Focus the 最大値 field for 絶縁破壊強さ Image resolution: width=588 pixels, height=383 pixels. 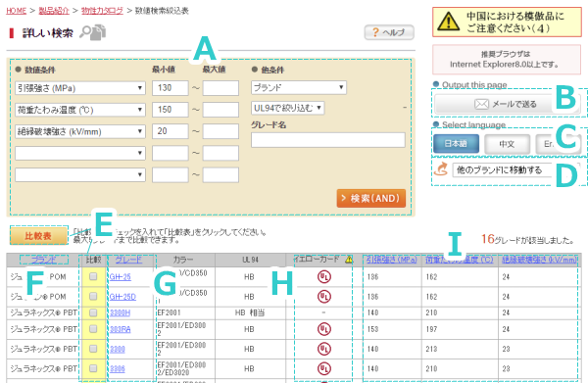tap(220, 131)
